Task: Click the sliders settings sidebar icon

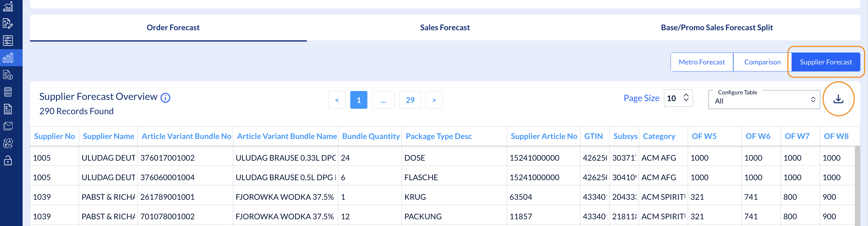Action: [8, 41]
